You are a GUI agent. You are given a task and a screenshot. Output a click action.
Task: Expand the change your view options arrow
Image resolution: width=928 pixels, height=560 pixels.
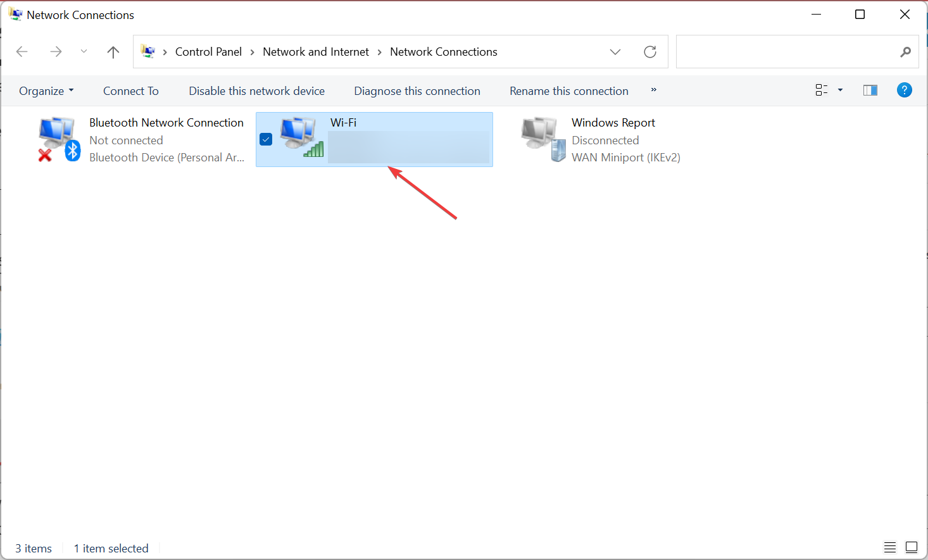pos(840,90)
